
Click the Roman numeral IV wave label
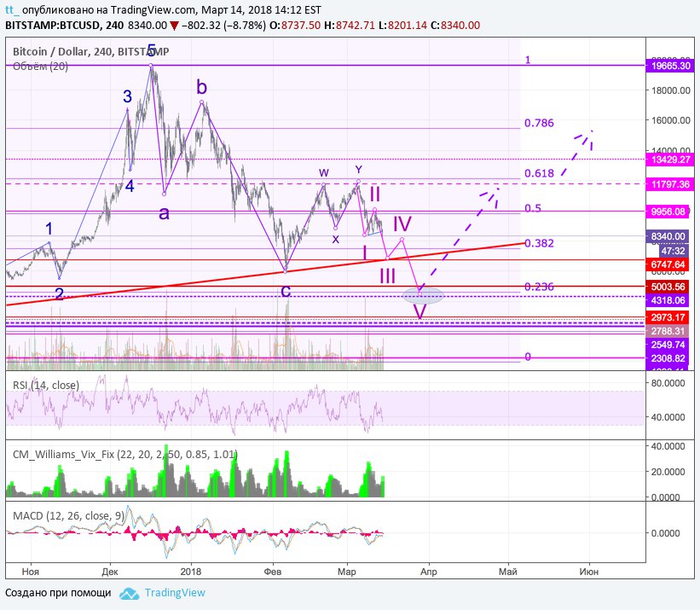[x=402, y=224]
